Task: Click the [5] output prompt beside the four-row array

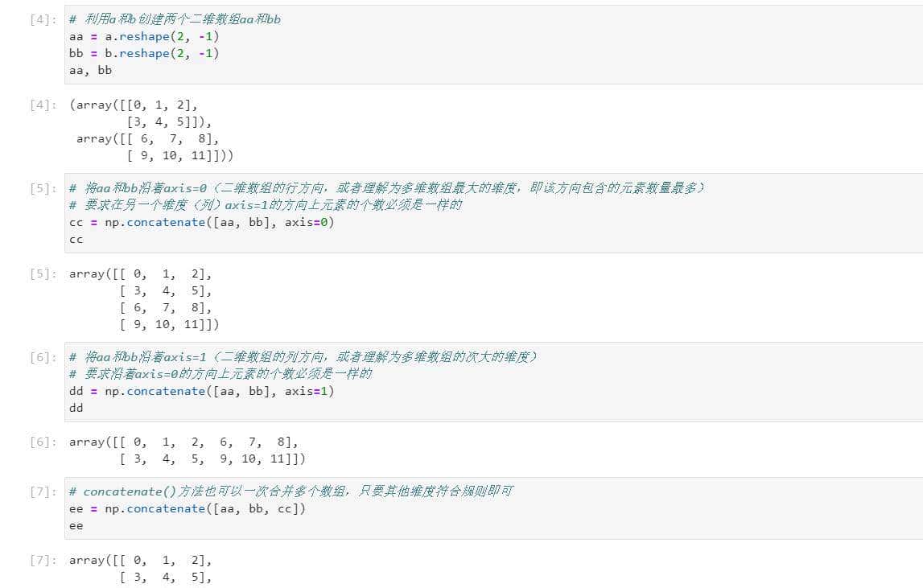Action: 43,273
